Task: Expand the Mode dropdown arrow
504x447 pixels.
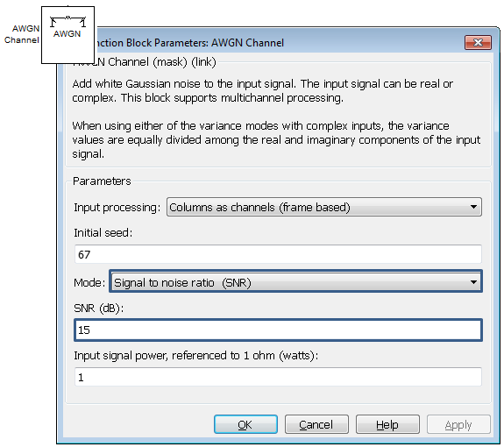Action: coord(473,282)
